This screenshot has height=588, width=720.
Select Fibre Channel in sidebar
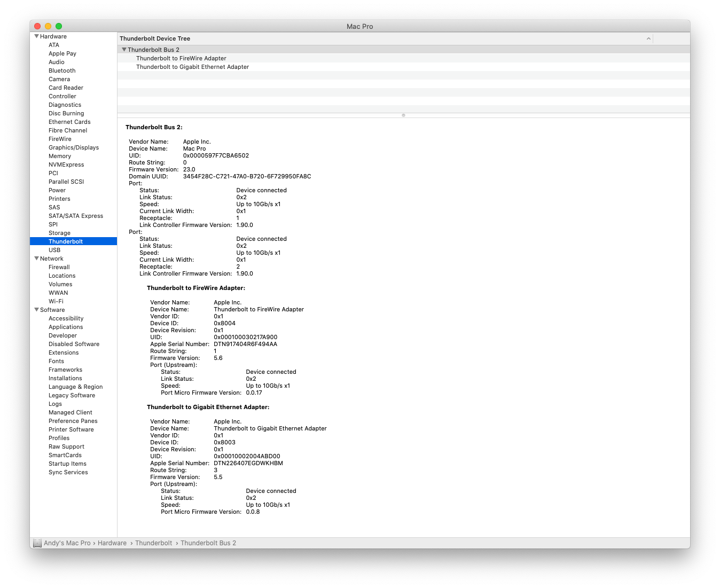click(68, 130)
